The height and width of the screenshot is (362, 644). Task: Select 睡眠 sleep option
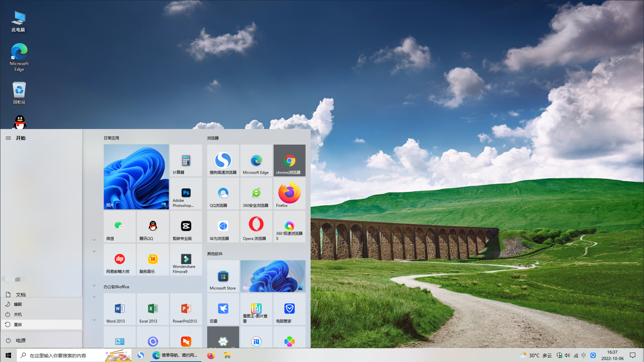(42, 304)
